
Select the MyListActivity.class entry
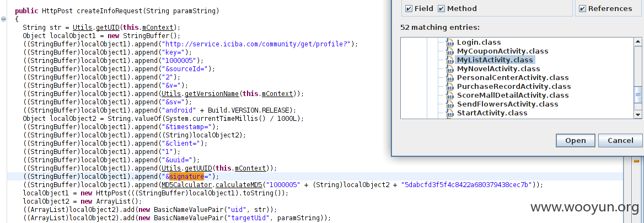pyautogui.click(x=495, y=60)
